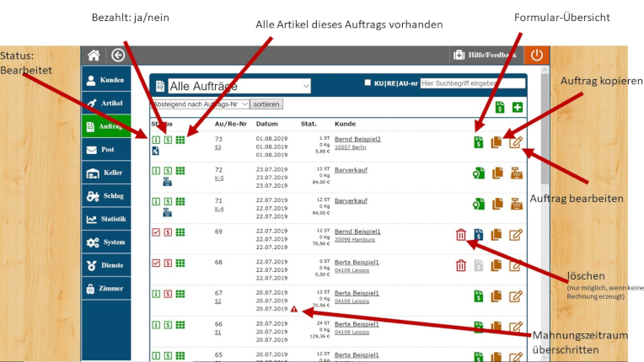Click red checked status box of order 68

[156, 263]
